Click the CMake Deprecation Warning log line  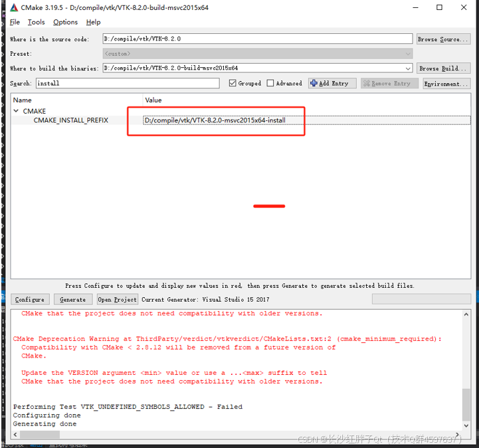[x=227, y=338]
